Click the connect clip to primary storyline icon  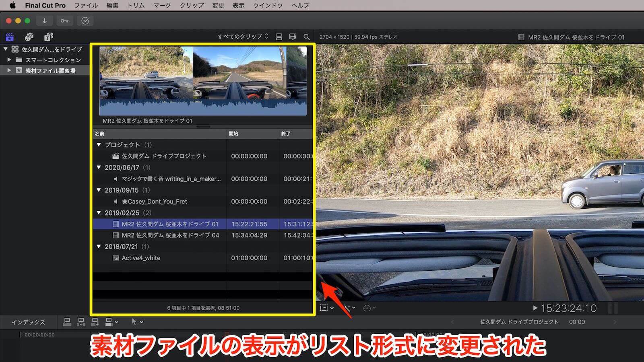[x=67, y=322]
